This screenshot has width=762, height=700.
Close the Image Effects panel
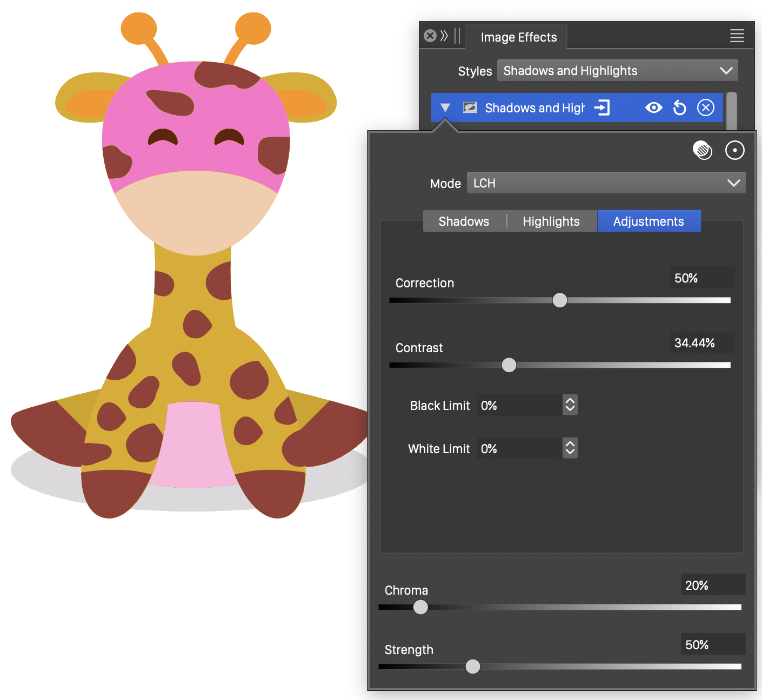tap(430, 36)
